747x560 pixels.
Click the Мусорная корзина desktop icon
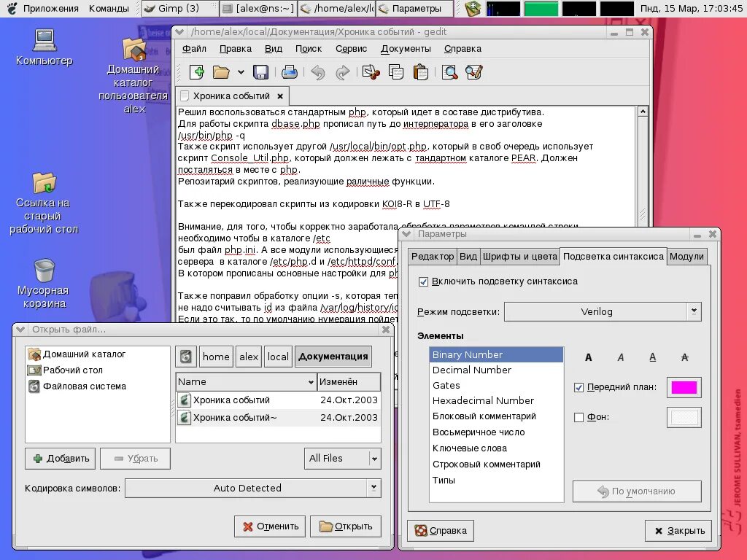(44, 284)
